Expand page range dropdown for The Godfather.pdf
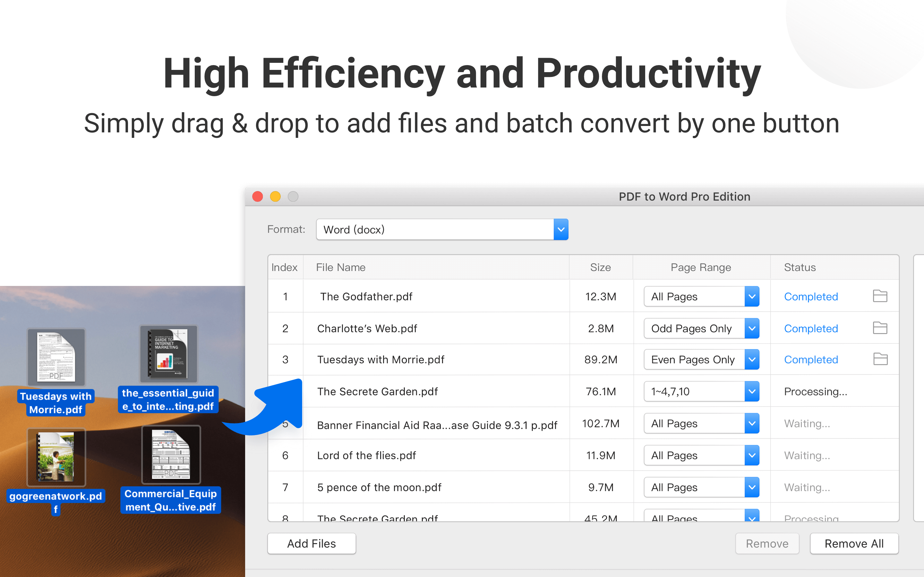 751,297
